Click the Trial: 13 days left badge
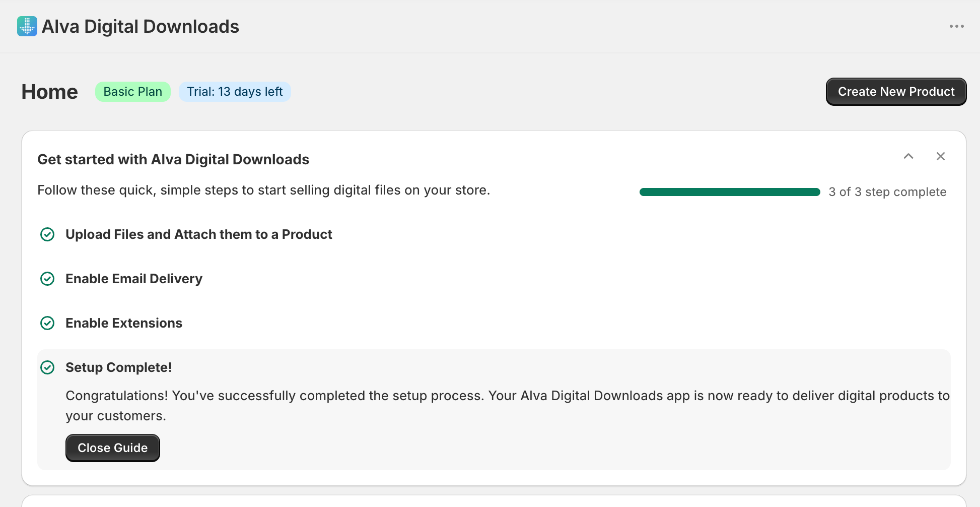The width and height of the screenshot is (980, 507). tap(235, 92)
